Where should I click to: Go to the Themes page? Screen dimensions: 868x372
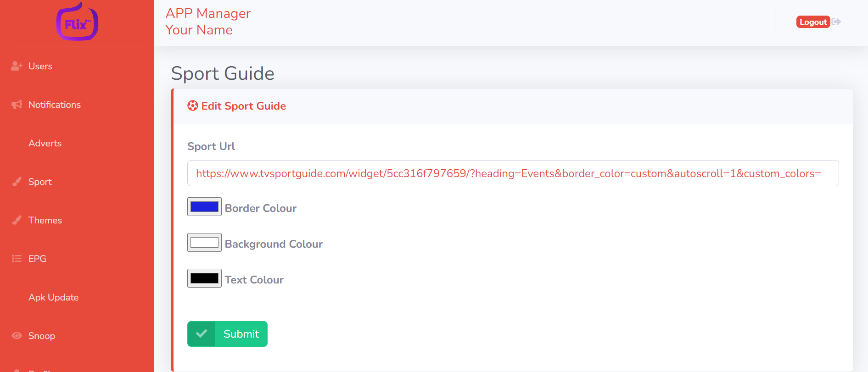(x=45, y=220)
